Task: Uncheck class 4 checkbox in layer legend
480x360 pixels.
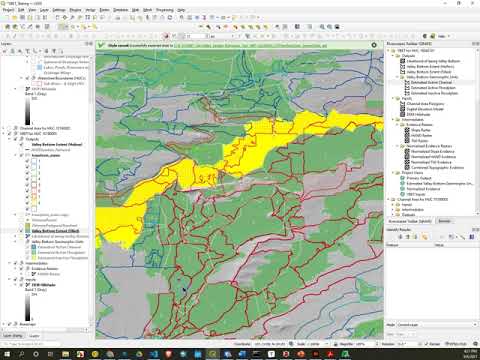Action: [x=27, y=179]
